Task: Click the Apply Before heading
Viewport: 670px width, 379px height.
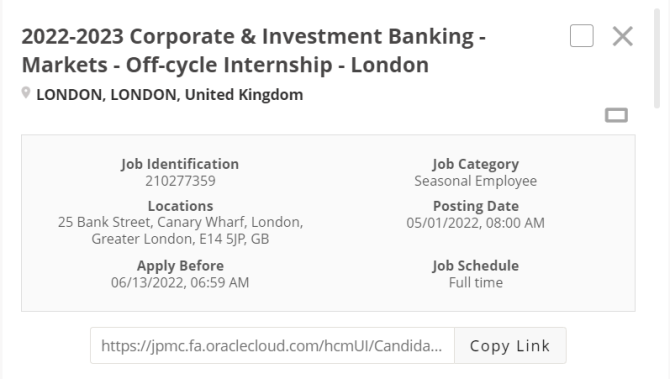Action: [180, 266]
